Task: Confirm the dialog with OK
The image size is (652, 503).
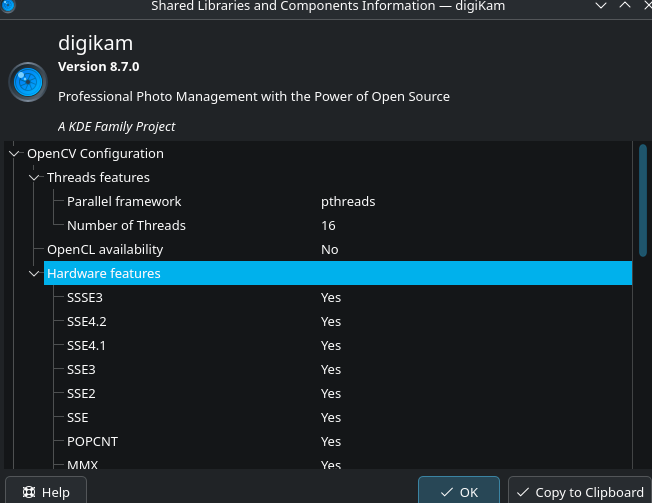Action: click(x=459, y=492)
